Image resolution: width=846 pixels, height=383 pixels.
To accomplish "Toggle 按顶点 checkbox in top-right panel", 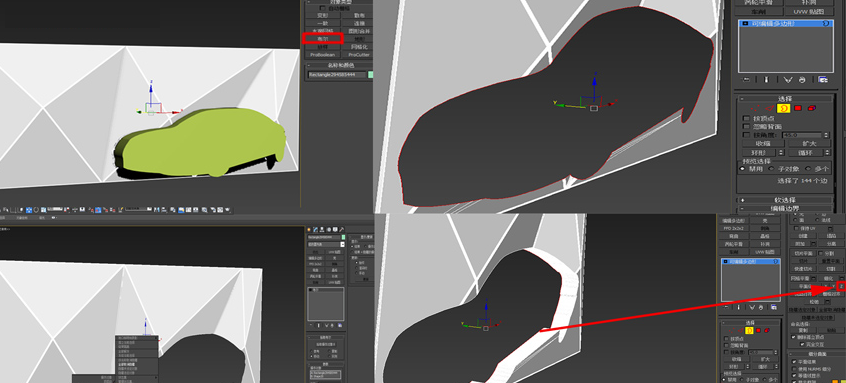I will pos(747,118).
